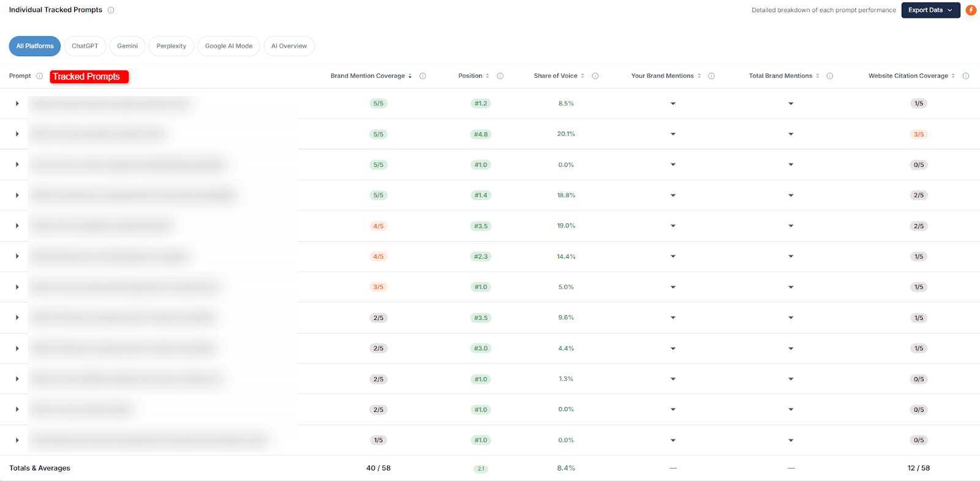Click the 12 / 58 citation total
The width and height of the screenshot is (980, 481).
(919, 468)
